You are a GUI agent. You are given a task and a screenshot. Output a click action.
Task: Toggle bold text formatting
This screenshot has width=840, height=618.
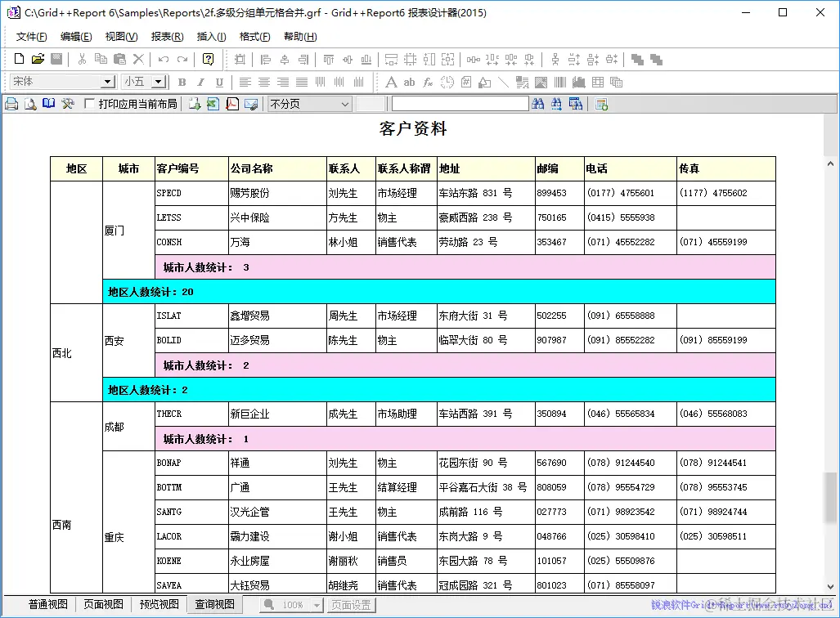click(181, 82)
